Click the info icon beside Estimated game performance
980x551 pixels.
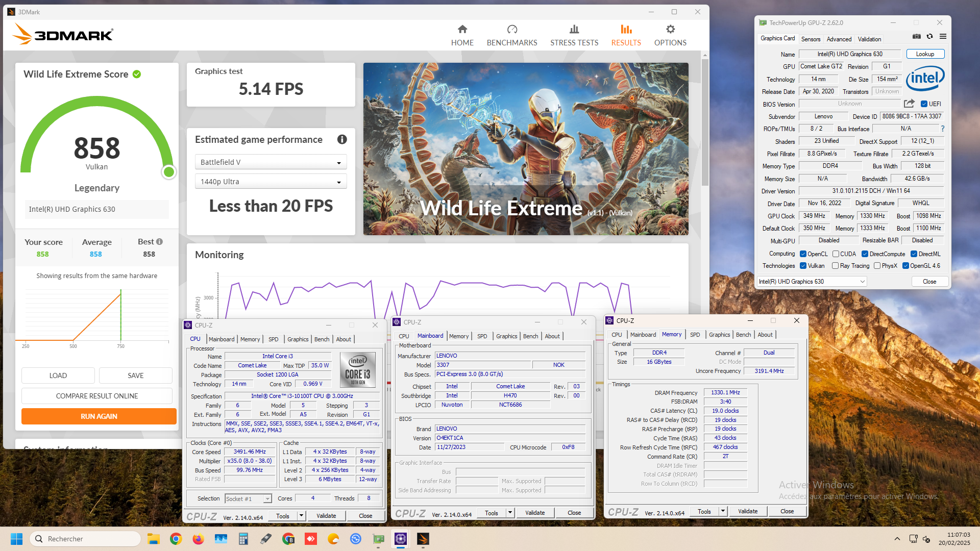point(342,139)
